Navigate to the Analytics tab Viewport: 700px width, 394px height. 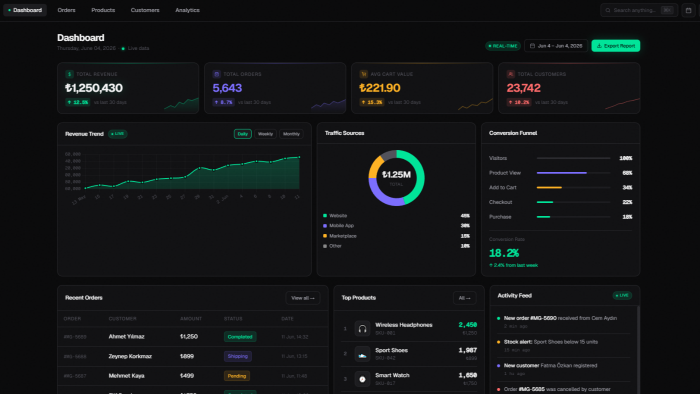click(x=187, y=10)
